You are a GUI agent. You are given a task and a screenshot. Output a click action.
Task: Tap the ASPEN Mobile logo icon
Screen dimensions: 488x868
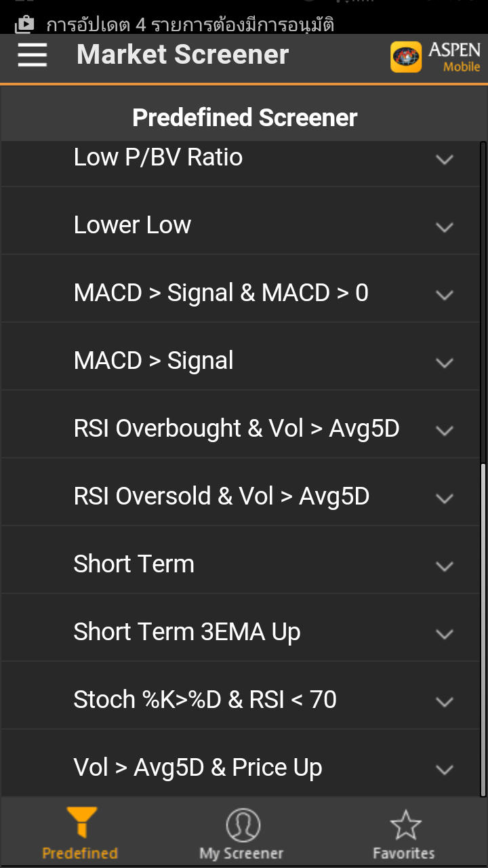406,57
